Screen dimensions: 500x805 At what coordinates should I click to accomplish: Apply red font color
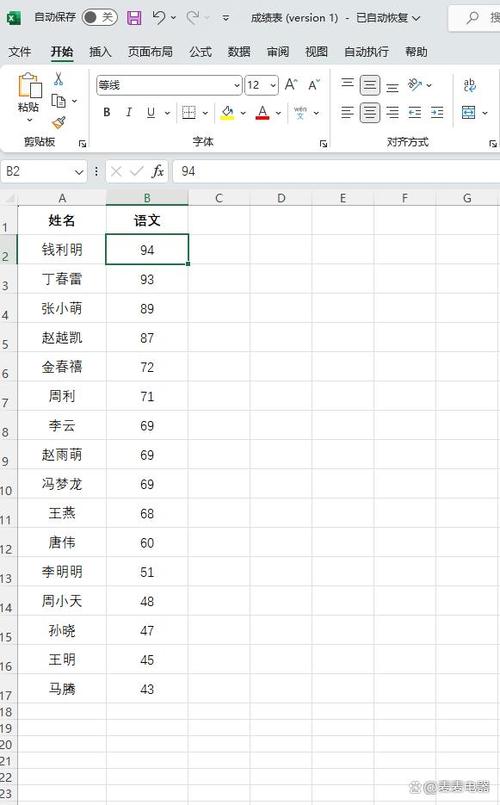262,112
